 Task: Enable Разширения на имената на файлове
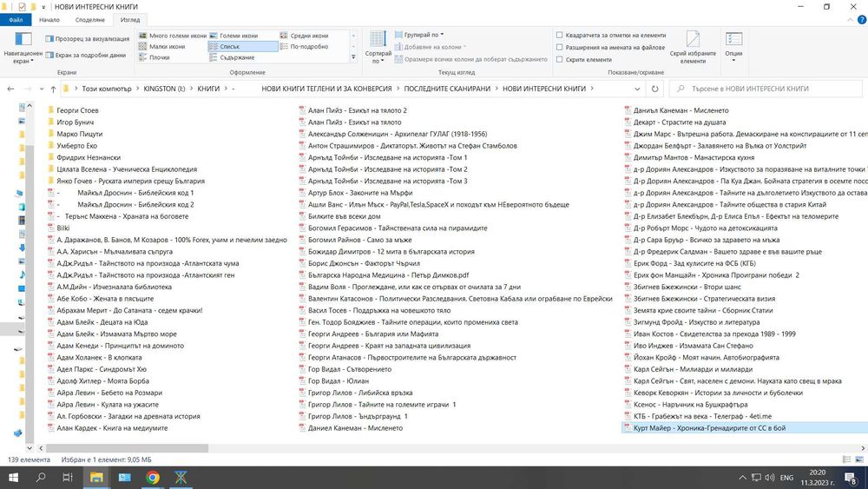tap(560, 47)
